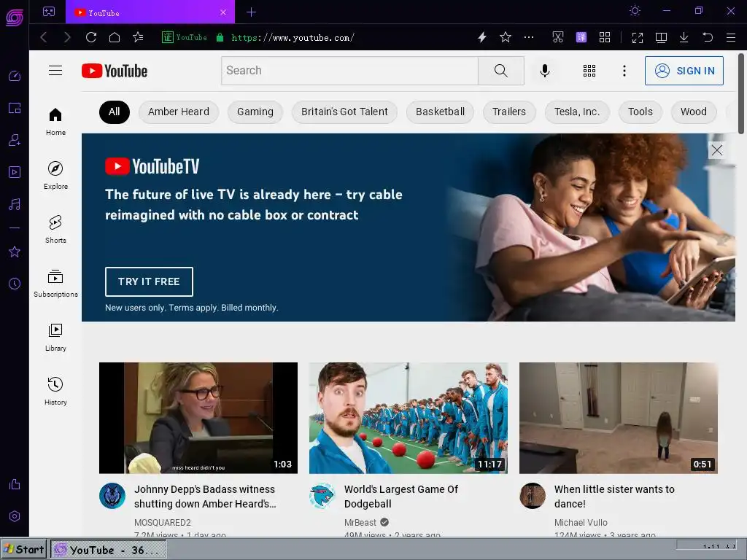The height and width of the screenshot is (560, 747).
Task: Select the Amber Heard filter chip
Action: (x=179, y=112)
